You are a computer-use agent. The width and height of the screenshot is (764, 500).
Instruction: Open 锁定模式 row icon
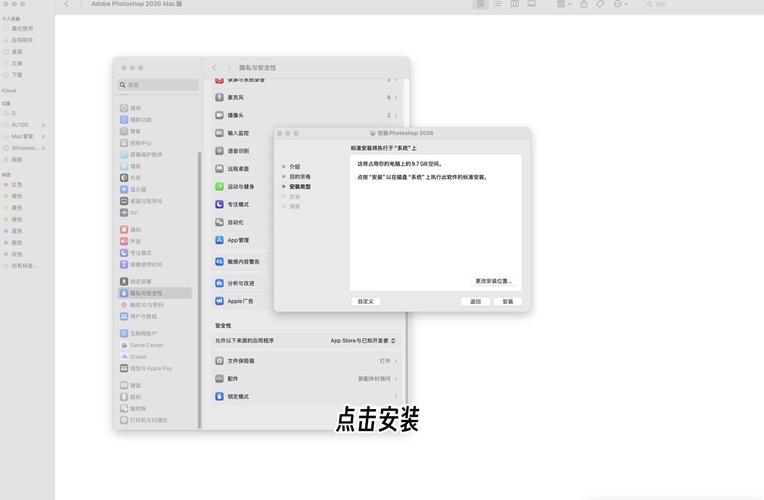click(219, 397)
